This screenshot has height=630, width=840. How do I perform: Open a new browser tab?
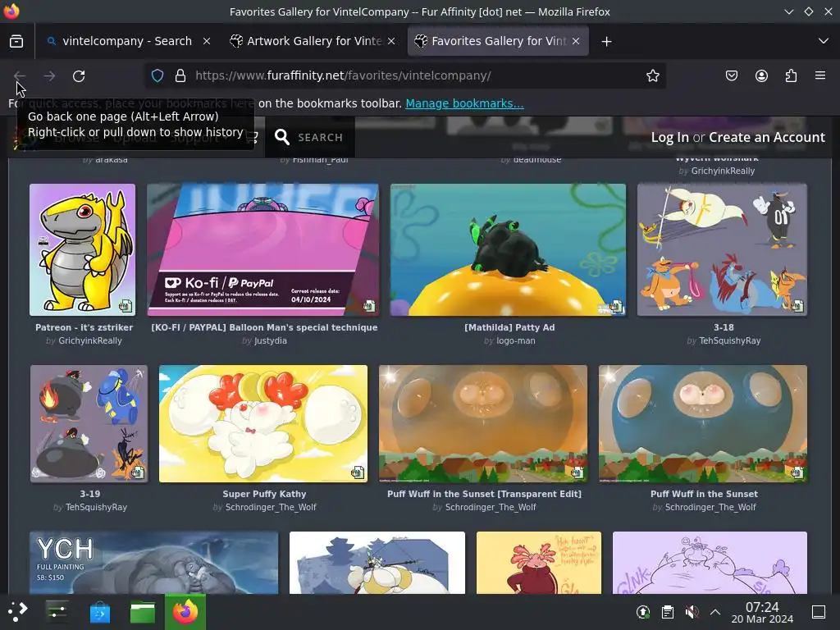click(606, 41)
